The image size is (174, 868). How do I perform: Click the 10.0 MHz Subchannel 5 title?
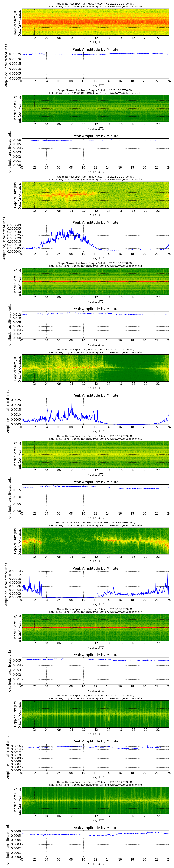tap(96, 437)
